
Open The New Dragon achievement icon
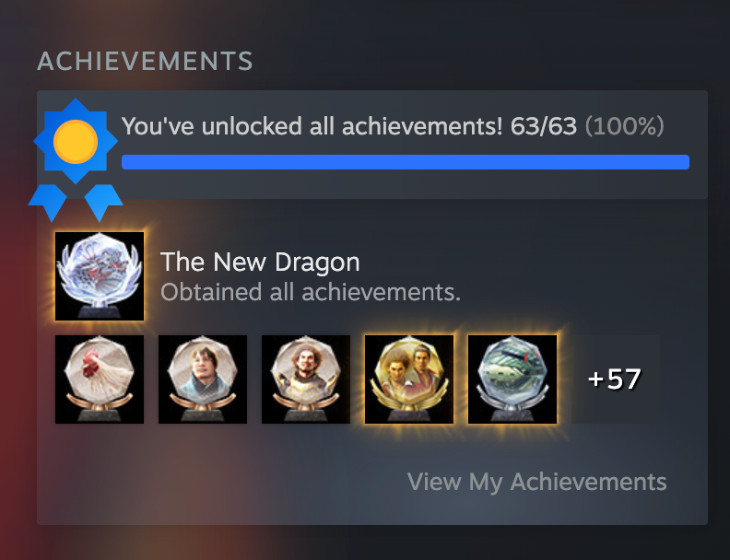tap(100, 276)
